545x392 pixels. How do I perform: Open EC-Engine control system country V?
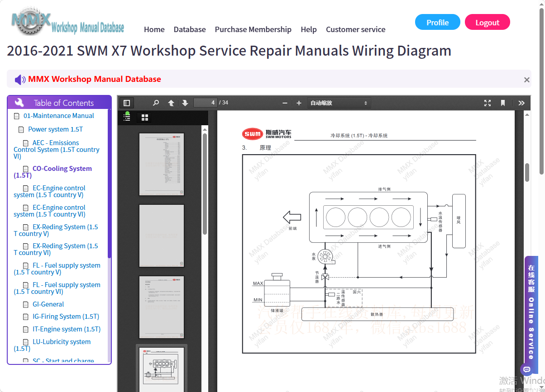(50, 191)
